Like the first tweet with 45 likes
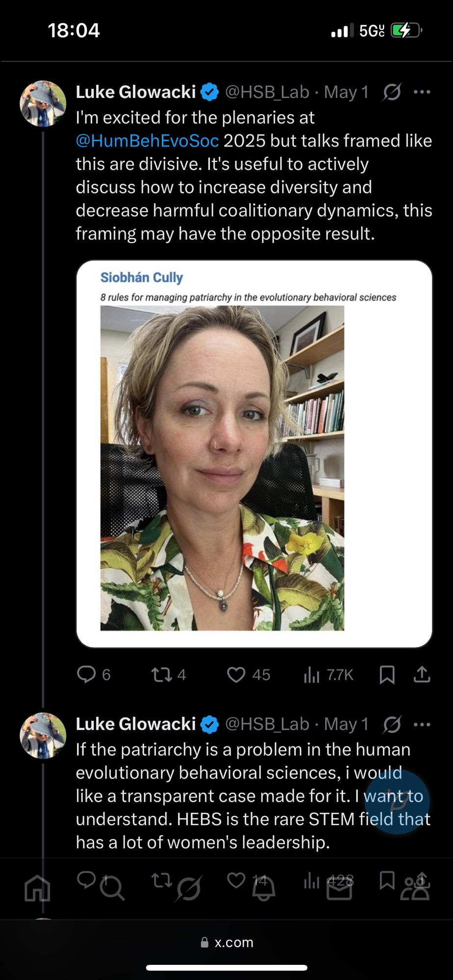 (236, 675)
